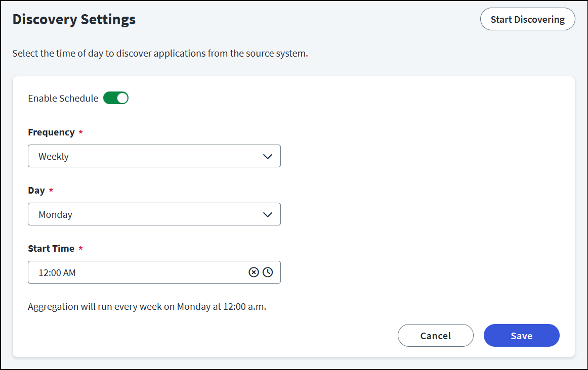The image size is (588, 370).
Task: Click the Start Time field label
Action: (x=51, y=248)
